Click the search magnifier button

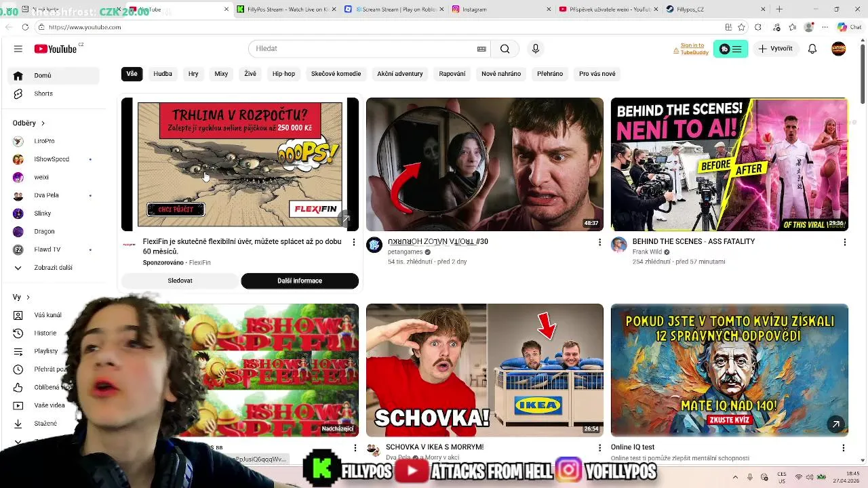505,49
